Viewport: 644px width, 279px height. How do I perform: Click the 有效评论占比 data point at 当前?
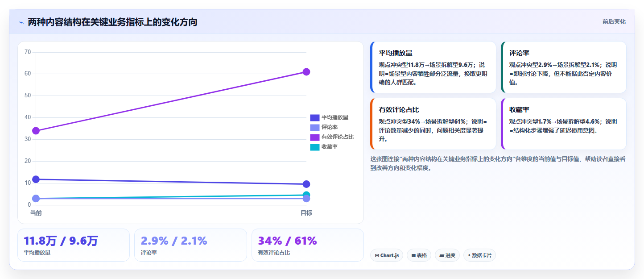pyautogui.click(x=36, y=131)
